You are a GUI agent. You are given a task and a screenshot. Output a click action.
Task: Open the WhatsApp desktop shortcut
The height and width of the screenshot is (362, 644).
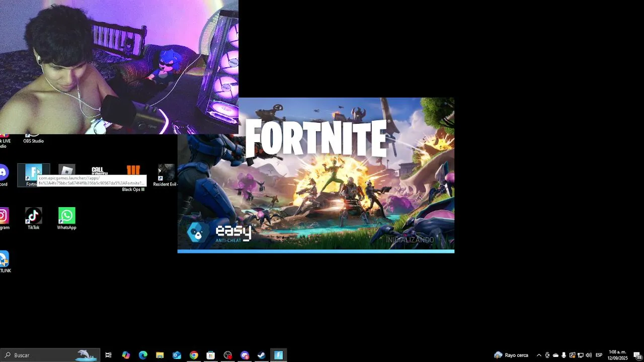pos(66,219)
